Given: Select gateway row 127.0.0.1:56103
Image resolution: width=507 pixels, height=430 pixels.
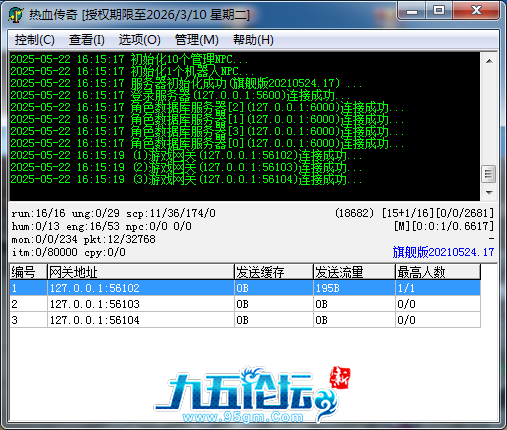Looking at the screenshot, I should (245, 304).
